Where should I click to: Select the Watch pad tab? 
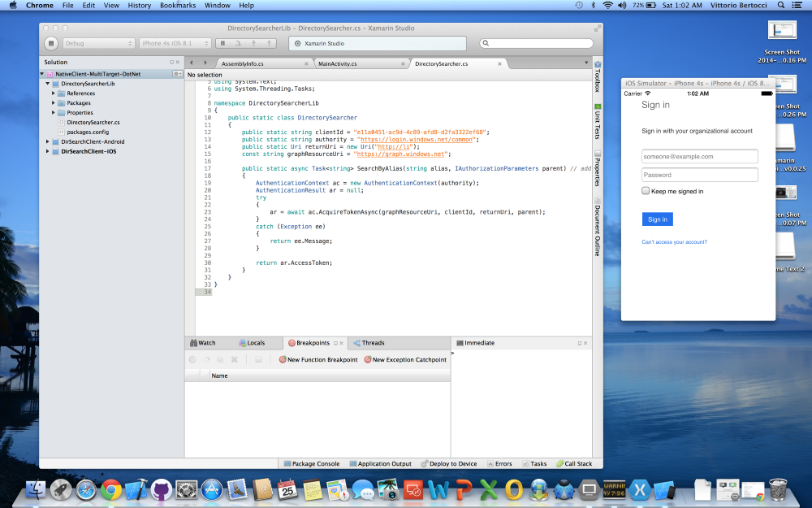click(x=202, y=343)
